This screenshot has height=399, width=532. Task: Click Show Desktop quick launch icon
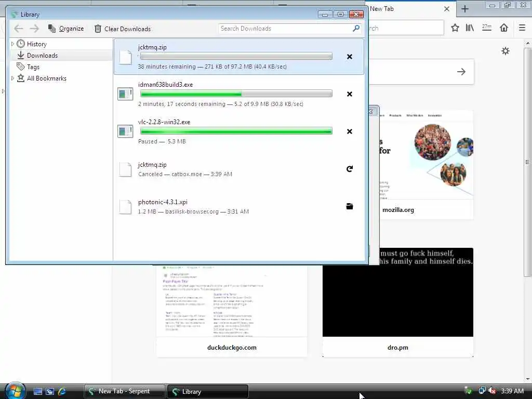(x=37, y=392)
